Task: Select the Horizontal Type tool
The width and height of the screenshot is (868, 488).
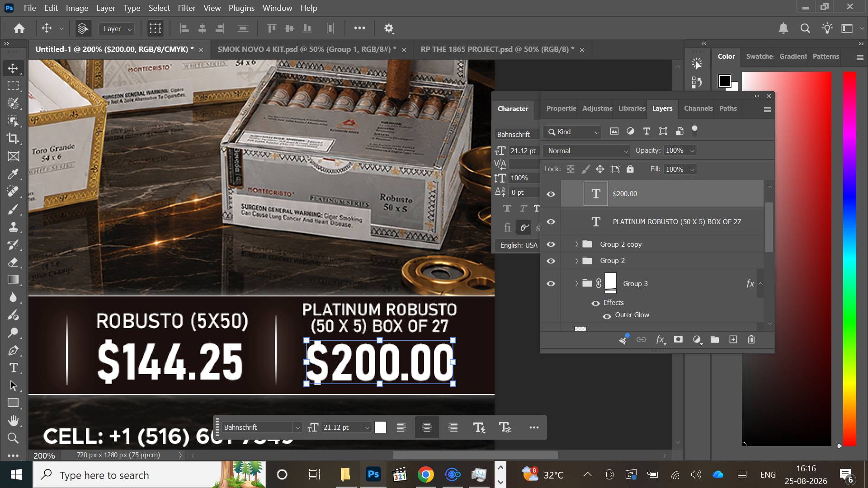Action: coord(13,368)
